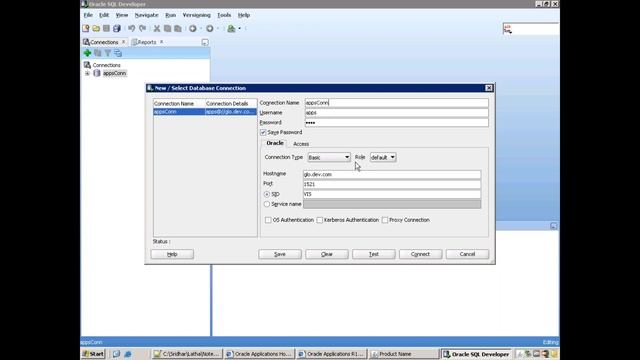Open the File menu
The width and height of the screenshot is (640, 360).
point(88,15)
